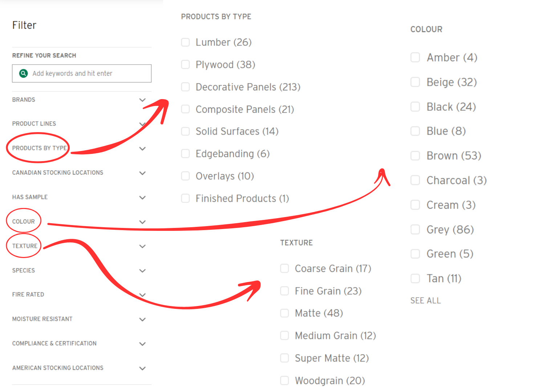Viewport: 552px width, 392px height.
Task: Expand Compliance & Certification chevron
Action: [142, 344]
